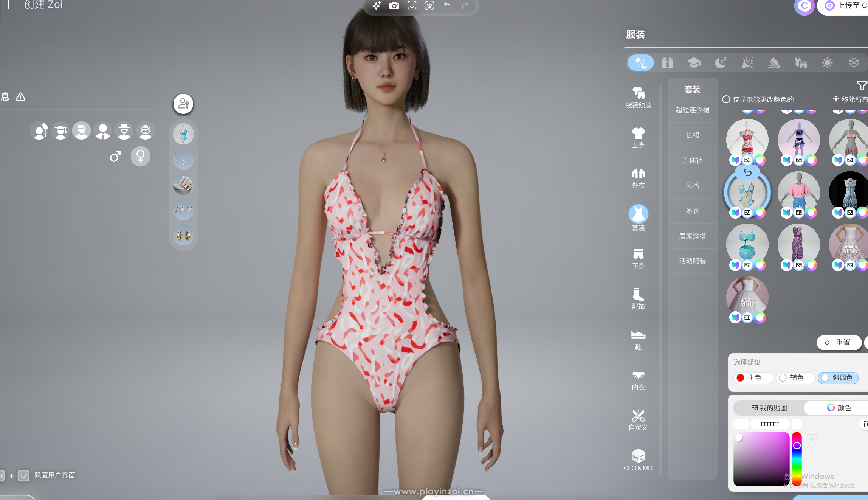Screen dimensions: 868x500
Task: Switch to the 颜色 color tab
Action: (x=839, y=408)
